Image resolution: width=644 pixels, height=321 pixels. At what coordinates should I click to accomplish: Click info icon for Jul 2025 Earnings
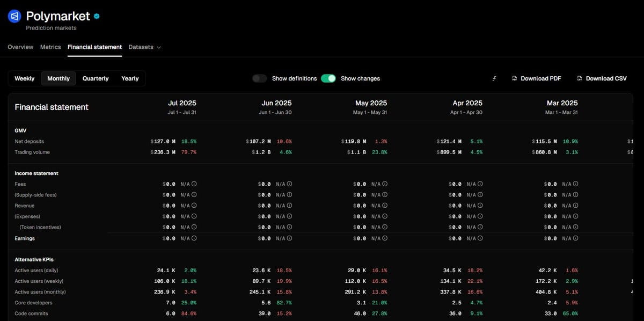[194, 238]
